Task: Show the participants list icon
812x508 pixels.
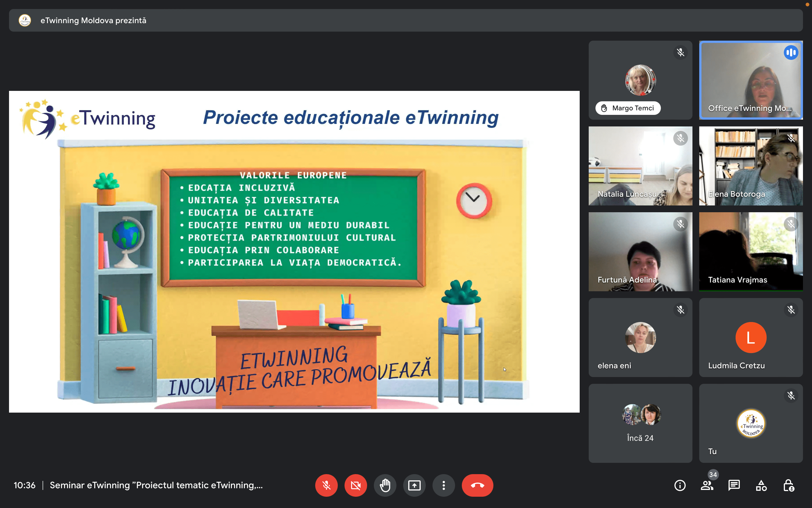Action: tap(707, 485)
